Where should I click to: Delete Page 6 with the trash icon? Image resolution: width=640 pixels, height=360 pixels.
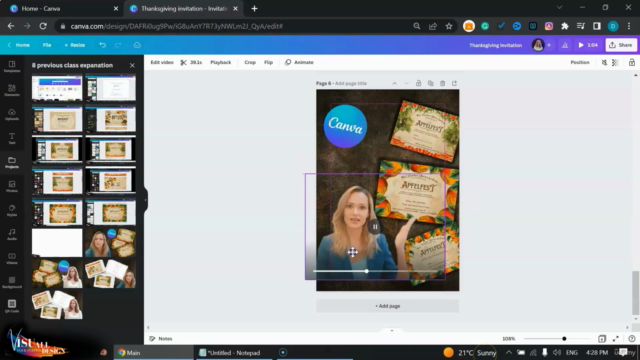442,83
